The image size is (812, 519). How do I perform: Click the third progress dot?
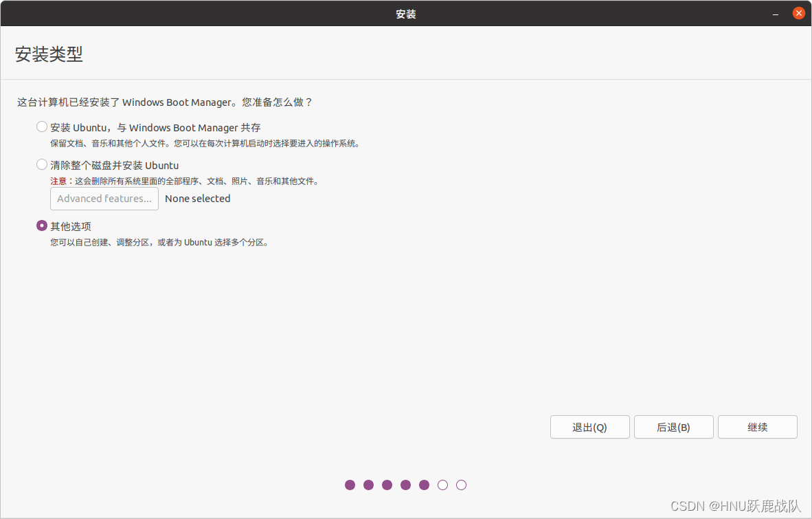click(x=387, y=485)
